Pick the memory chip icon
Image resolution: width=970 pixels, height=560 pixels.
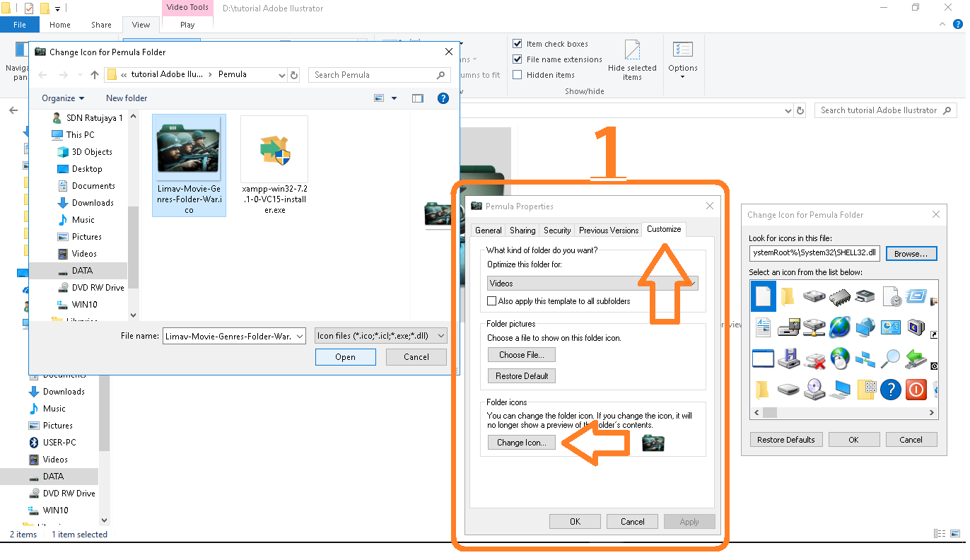pos(840,296)
